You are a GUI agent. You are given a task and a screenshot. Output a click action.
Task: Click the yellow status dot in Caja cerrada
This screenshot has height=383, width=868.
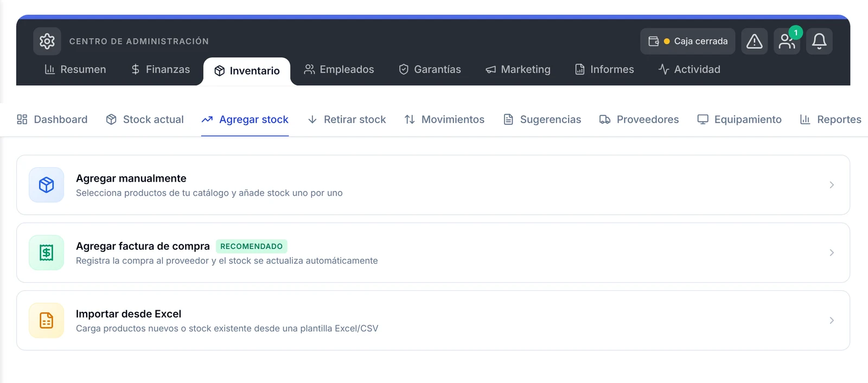coord(667,41)
